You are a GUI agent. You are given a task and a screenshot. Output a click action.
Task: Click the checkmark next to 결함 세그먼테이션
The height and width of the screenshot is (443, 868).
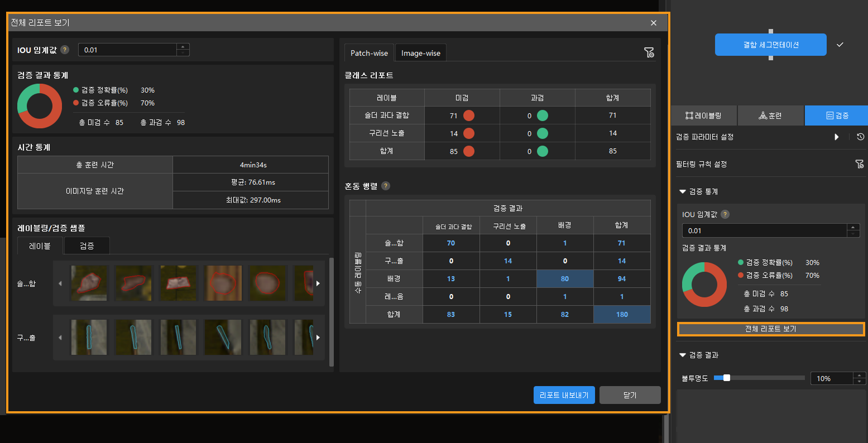tap(840, 45)
